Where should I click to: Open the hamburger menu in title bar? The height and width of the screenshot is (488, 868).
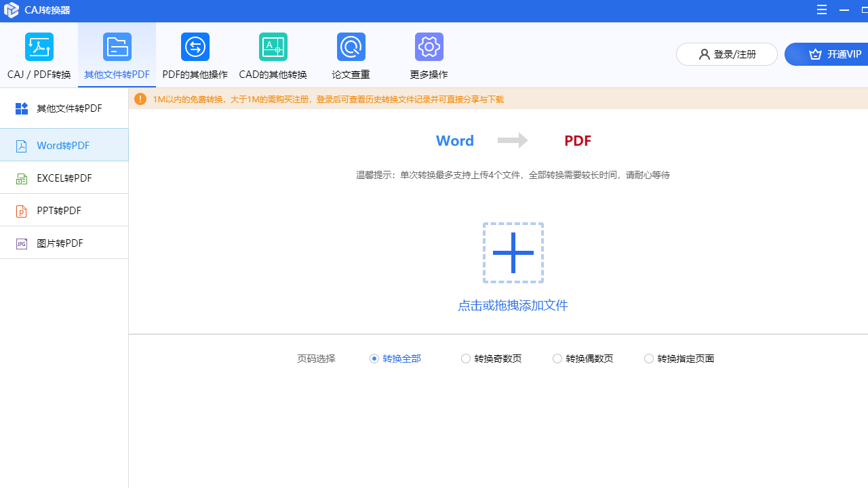point(821,9)
